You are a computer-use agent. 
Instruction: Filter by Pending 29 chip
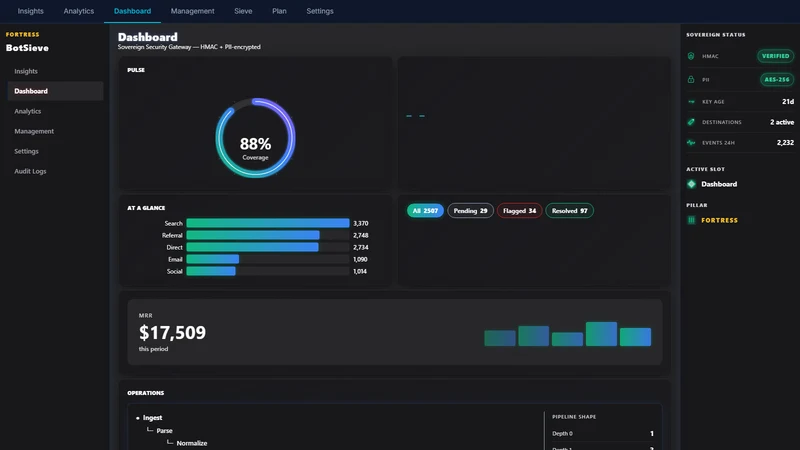470,211
